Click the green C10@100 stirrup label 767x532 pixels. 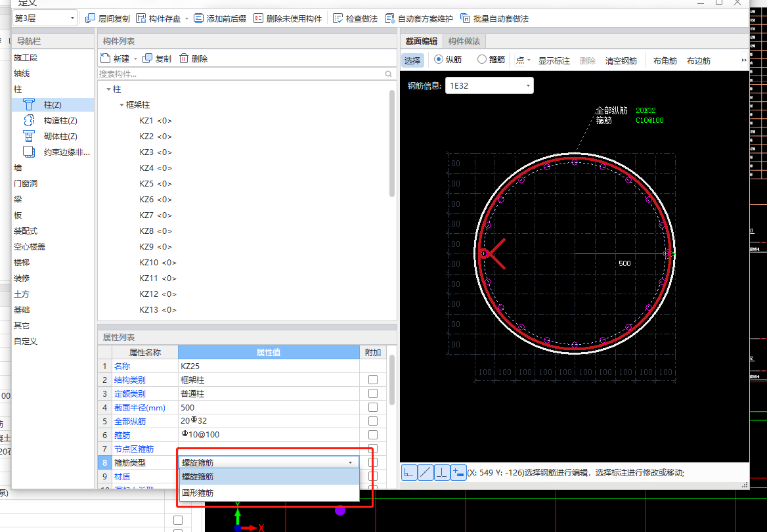coord(649,120)
